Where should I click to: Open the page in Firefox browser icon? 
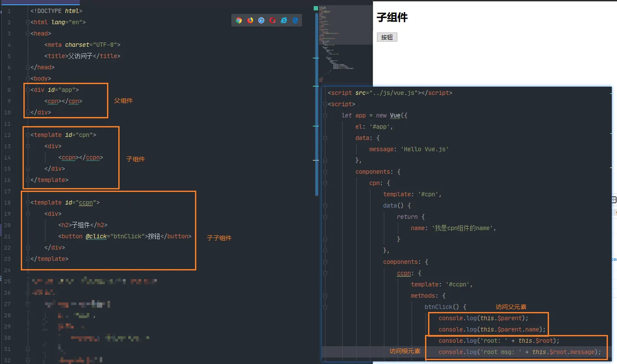(250, 20)
